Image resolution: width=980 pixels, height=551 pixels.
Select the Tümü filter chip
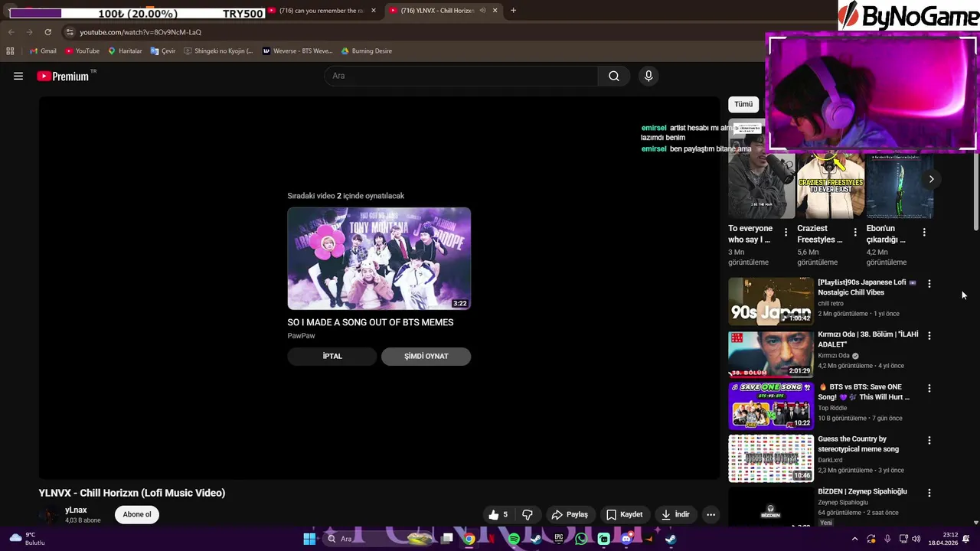[x=743, y=104]
